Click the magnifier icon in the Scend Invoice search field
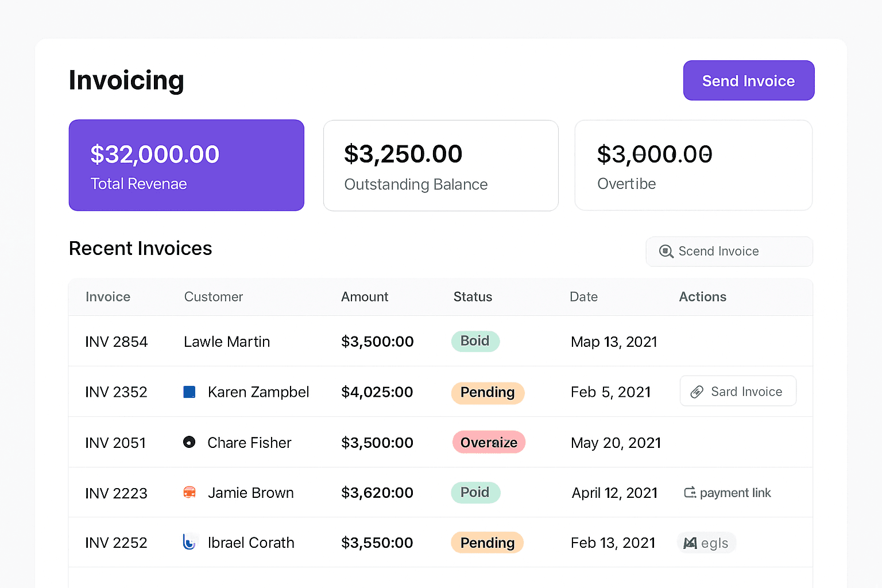Viewport: 882px width, 588px height. pos(666,252)
